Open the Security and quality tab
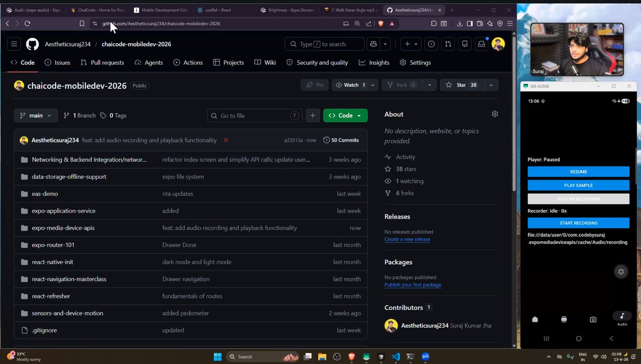Screen dimensions: 641x364 point(317,62)
